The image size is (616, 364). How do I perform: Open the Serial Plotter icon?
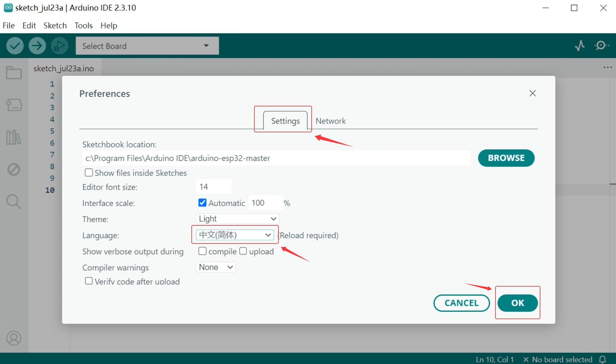tap(580, 46)
